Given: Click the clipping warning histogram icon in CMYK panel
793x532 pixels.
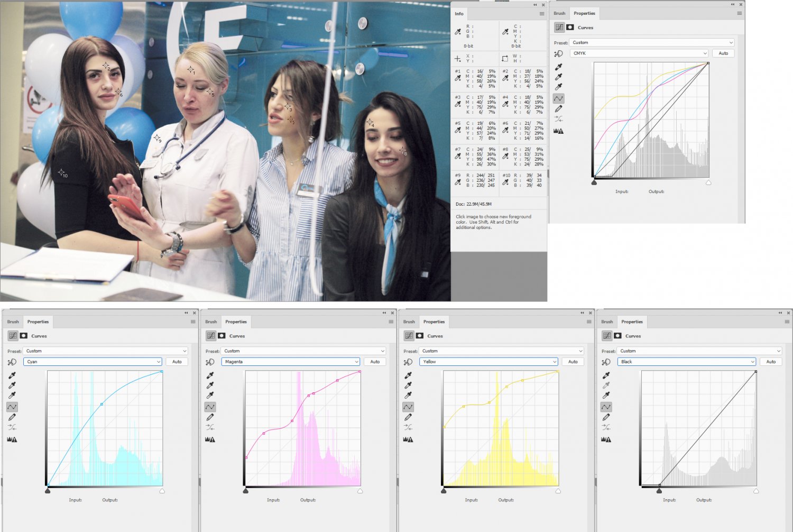Looking at the screenshot, I should pyautogui.click(x=558, y=131).
